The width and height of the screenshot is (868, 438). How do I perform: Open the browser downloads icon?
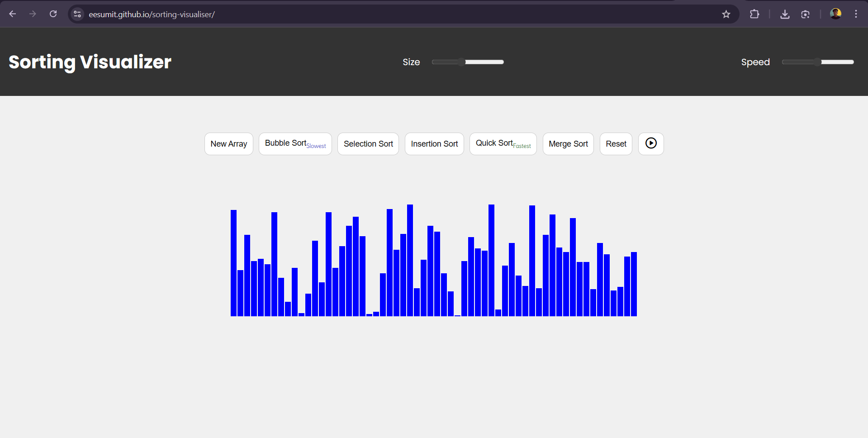785,14
